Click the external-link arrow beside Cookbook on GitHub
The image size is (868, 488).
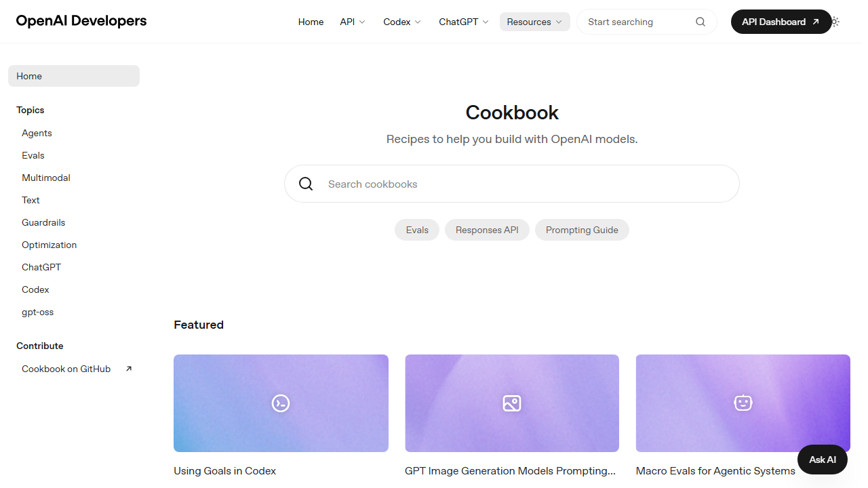coord(129,369)
